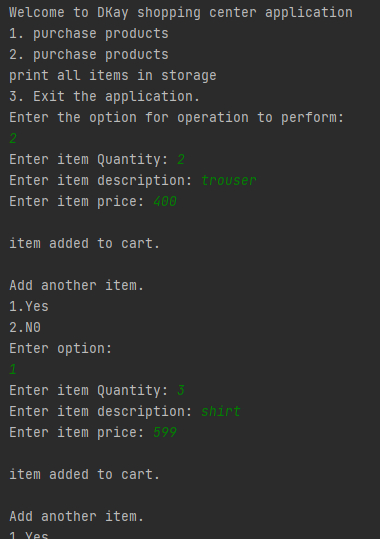Click first "Add another item." line

76,285
